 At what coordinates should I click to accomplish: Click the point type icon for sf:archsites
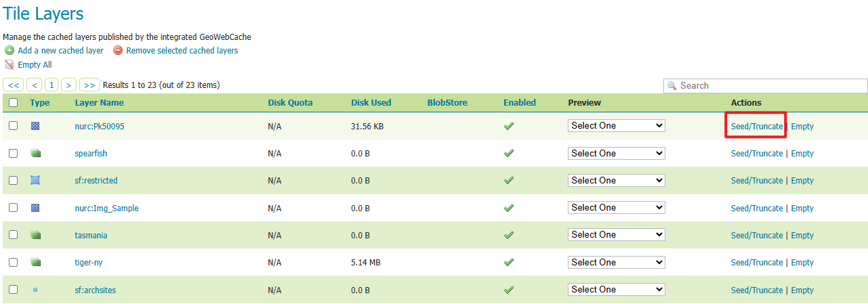tap(35, 290)
